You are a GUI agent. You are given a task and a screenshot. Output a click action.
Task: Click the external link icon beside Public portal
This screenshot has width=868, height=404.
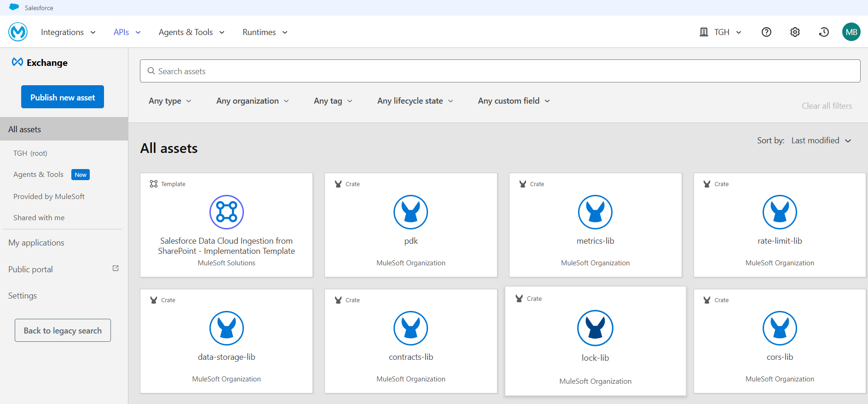pos(116,268)
